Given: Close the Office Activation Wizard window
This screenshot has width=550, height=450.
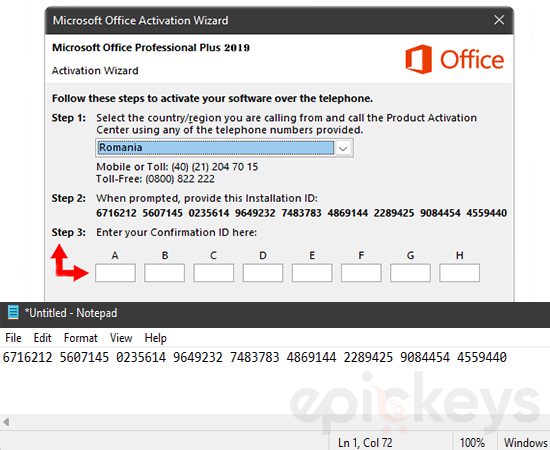Looking at the screenshot, I should pyautogui.click(x=499, y=20).
